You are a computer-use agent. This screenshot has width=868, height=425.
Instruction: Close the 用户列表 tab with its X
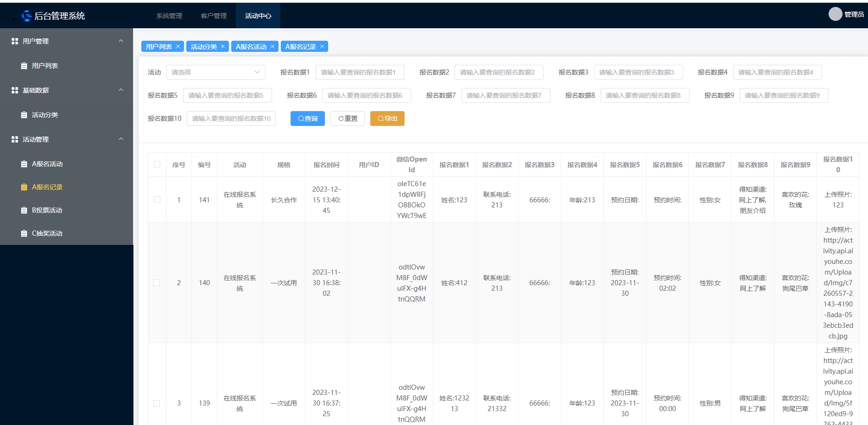point(178,46)
